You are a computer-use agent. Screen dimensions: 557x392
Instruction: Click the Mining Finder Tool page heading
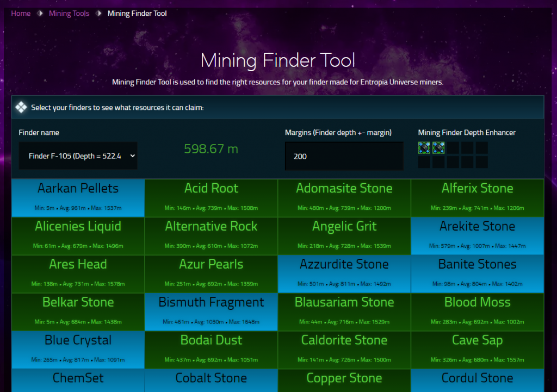pyautogui.click(x=278, y=60)
